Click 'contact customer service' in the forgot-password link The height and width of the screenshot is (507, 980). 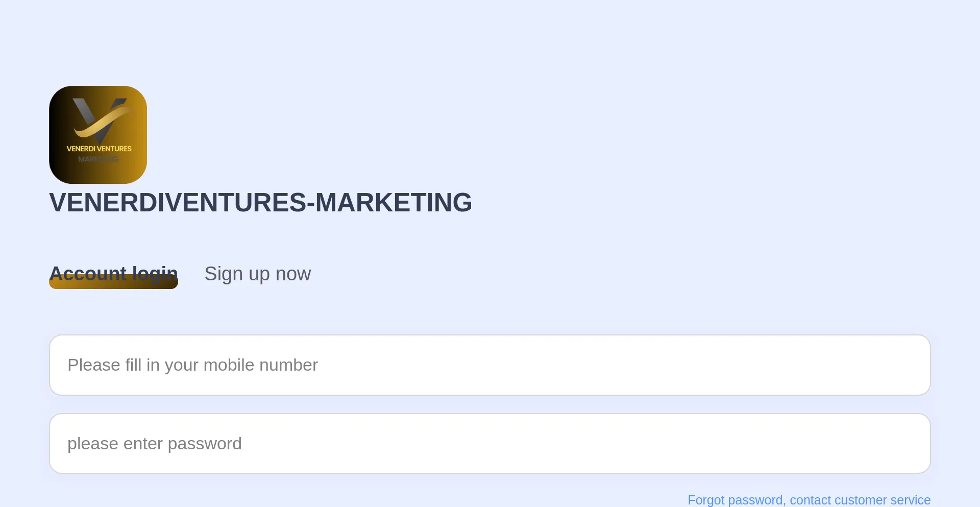click(x=860, y=500)
